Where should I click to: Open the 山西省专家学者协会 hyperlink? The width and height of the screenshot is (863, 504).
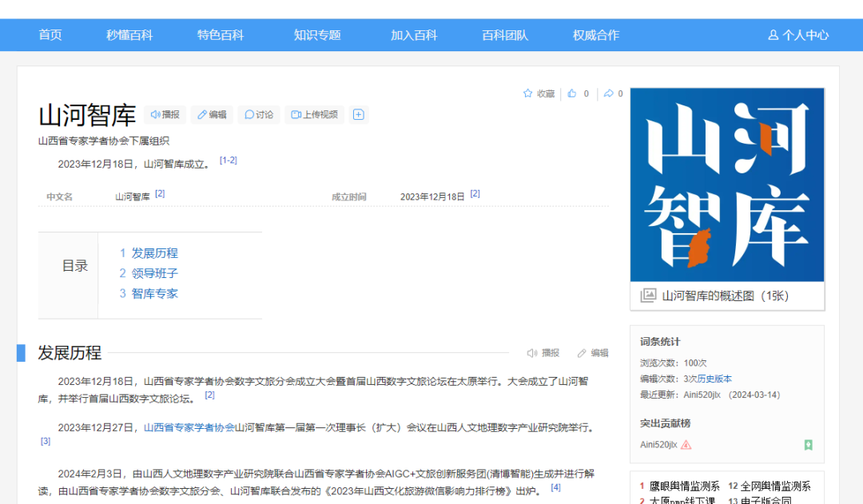coord(189,427)
